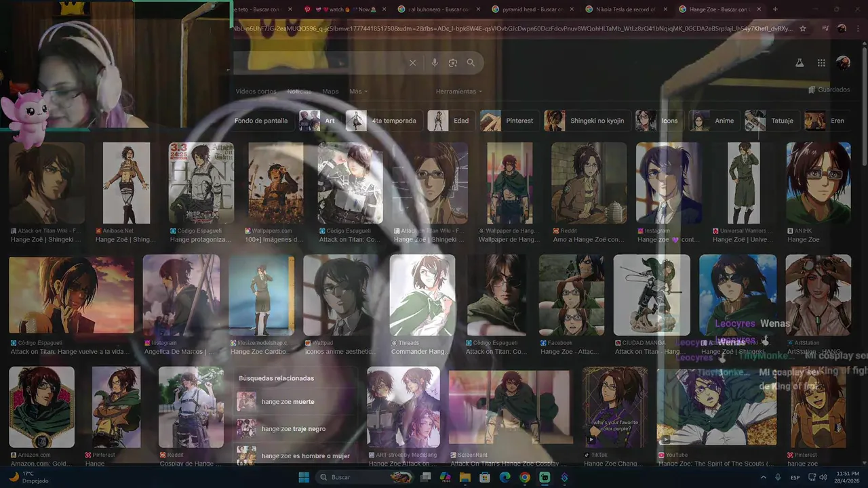
Task: Open the lifesizemodelshop 'Hange Zoe Cardbo...' result
Action: coord(261,296)
